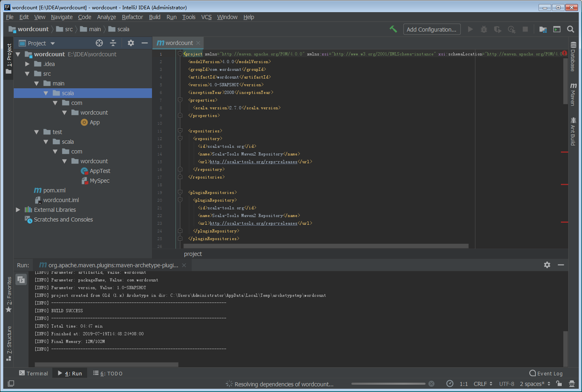Image resolution: width=582 pixels, height=392 pixels.
Task: Click the Build project hammer icon
Action: (393, 29)
